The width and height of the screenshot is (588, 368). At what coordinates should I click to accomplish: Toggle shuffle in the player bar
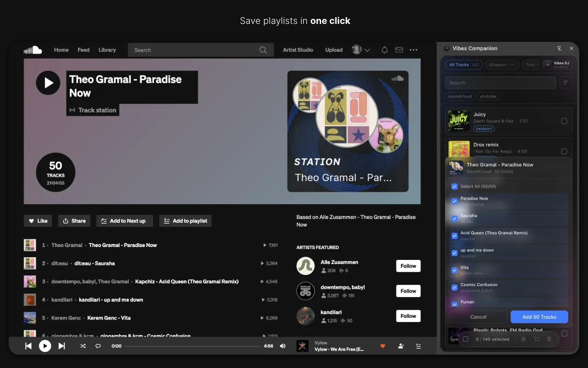[x=83, y=346]
